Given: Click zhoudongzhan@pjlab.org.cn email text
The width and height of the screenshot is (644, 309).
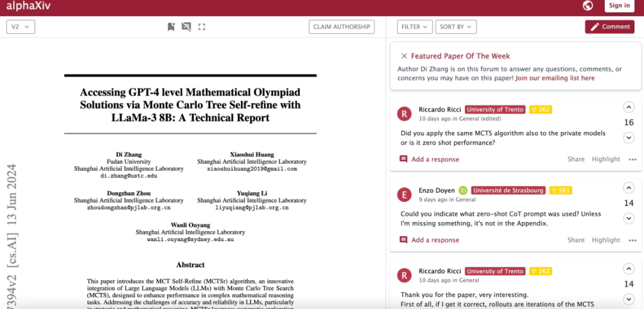Looking at the screenshot, I should (x=129, y=207).
